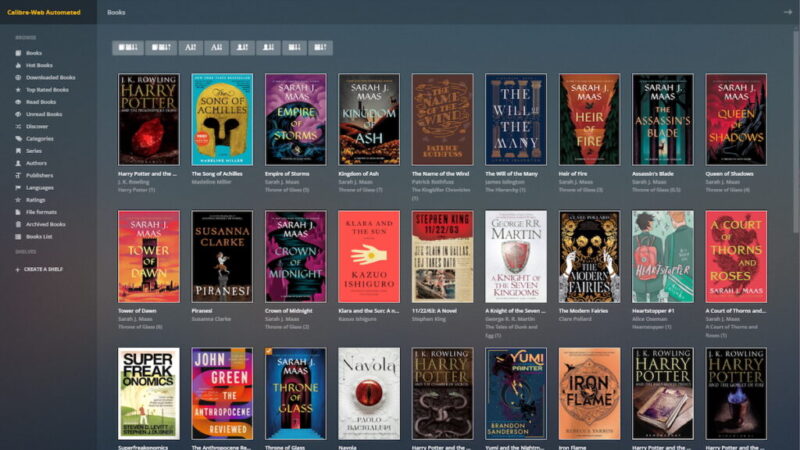Click the Hot Books flame icon
800x450 pixels.
tap(18, 65)
